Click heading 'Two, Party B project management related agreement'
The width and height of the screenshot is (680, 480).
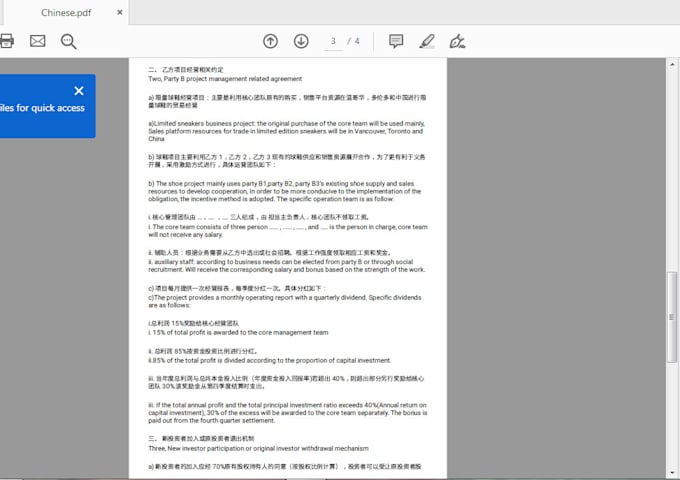coord(225,79)
